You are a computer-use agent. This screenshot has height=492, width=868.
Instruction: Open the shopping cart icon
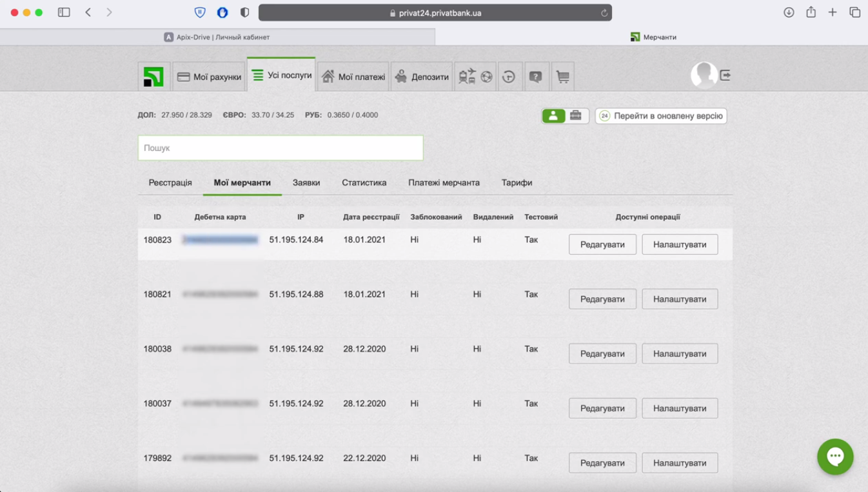tap(562, 77)
